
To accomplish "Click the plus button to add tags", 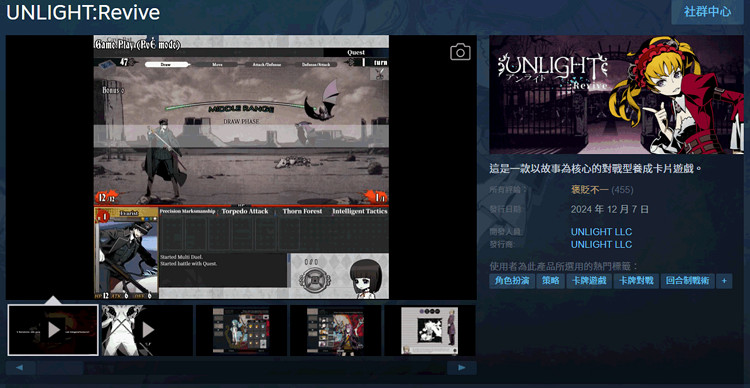I will pos(724,281).
